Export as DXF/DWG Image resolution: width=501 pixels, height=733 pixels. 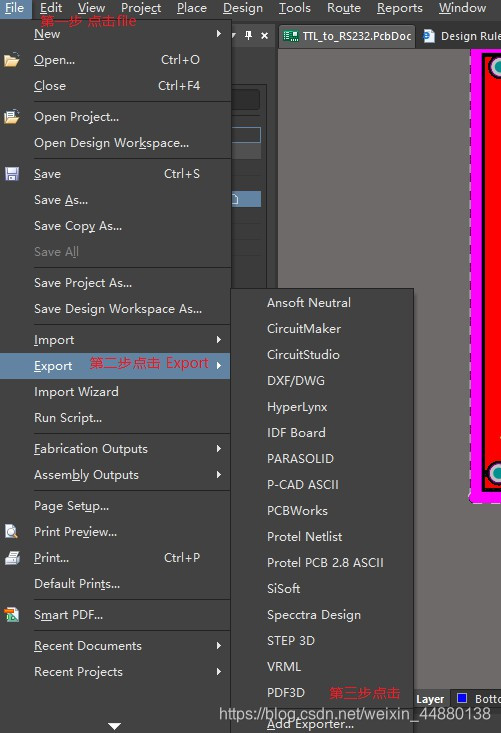[x=322, y=381]
